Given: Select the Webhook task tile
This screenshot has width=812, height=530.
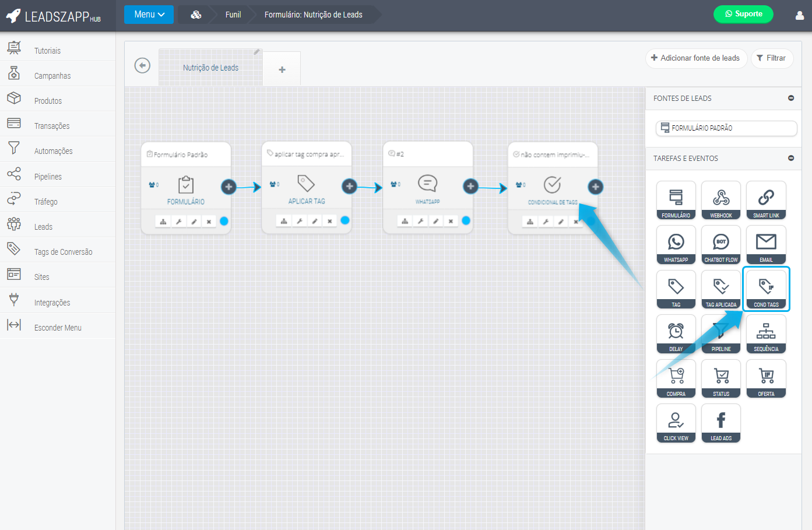Looking at the screenshot, I should tap(721, 200).
